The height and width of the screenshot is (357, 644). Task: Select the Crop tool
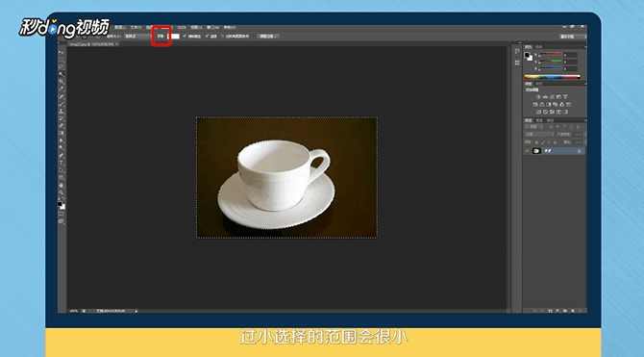pos(62,81)
